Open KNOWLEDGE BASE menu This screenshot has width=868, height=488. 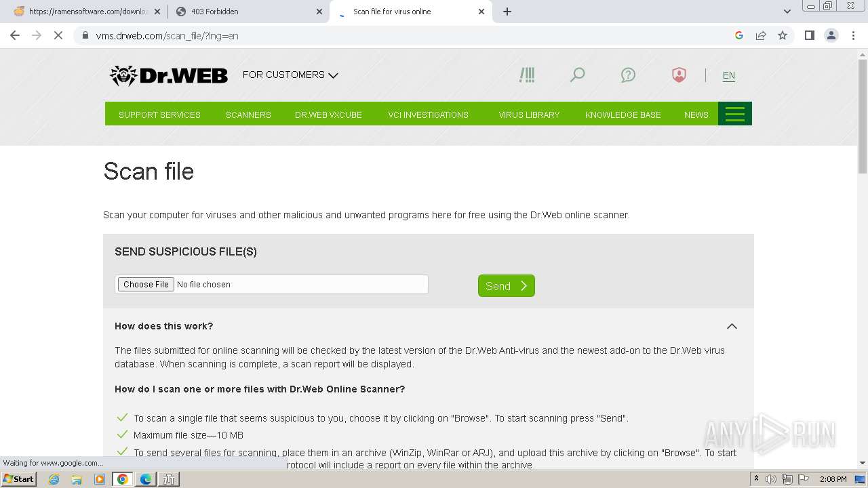623,115
